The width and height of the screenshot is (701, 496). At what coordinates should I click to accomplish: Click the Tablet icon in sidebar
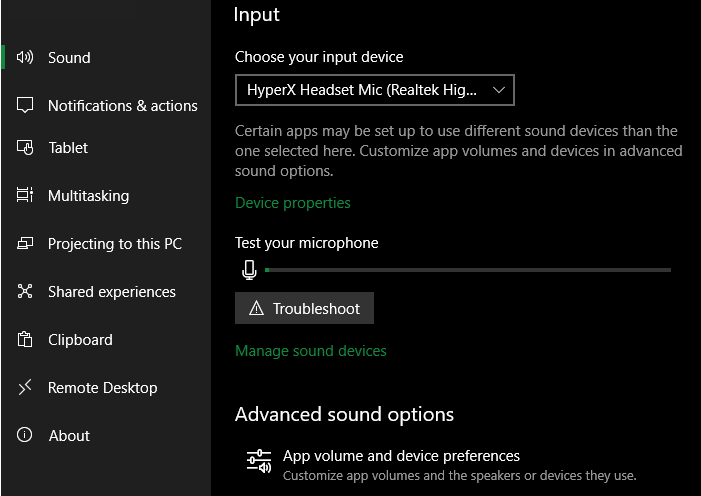(x=25, y=148)
